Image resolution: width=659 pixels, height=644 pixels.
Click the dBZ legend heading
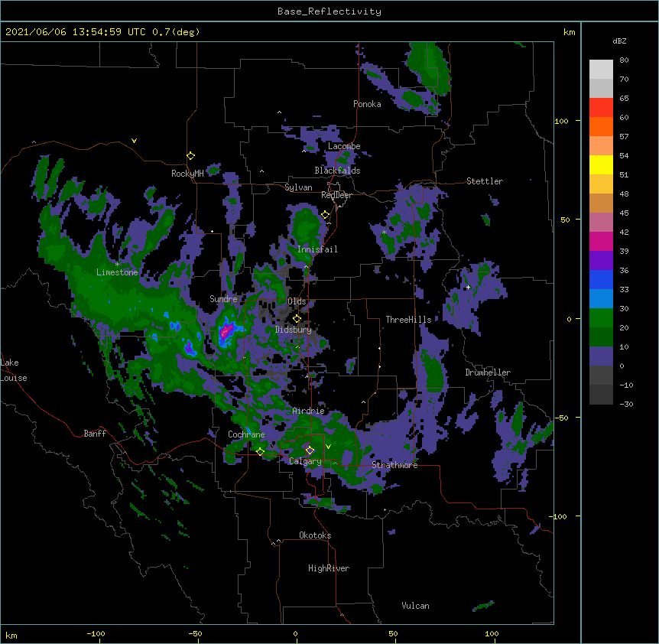tap(619, 41)
